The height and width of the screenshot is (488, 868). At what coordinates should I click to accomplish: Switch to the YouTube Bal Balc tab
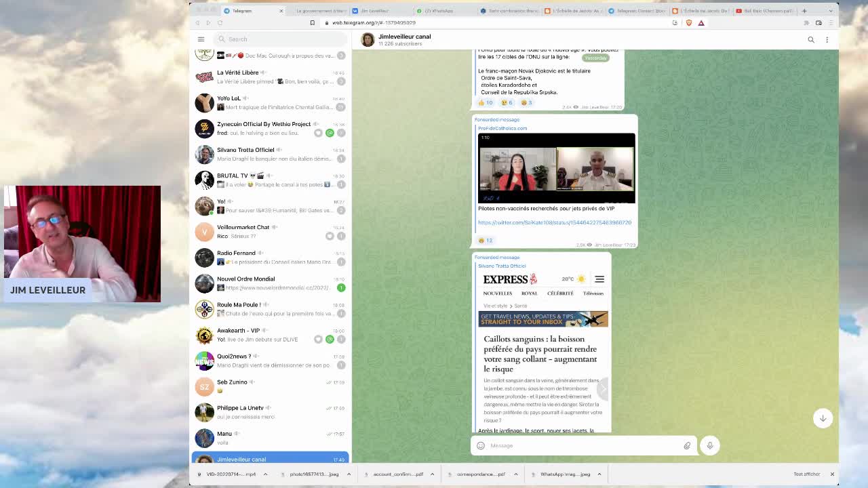pos(763,11)
